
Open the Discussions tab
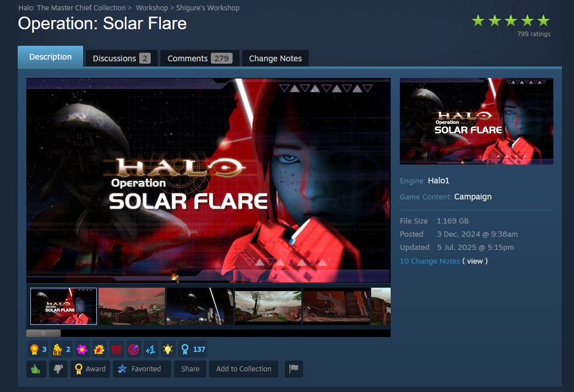pos(121,58)
